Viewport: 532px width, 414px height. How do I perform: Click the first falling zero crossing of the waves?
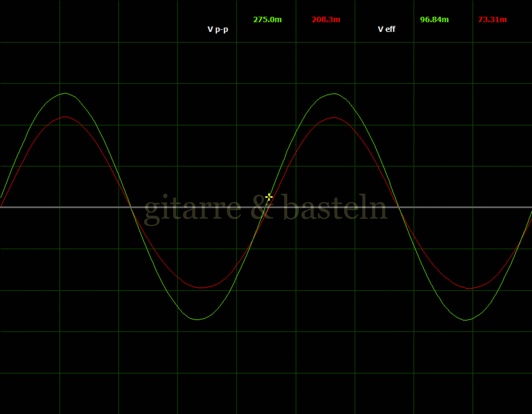point(131,207)
